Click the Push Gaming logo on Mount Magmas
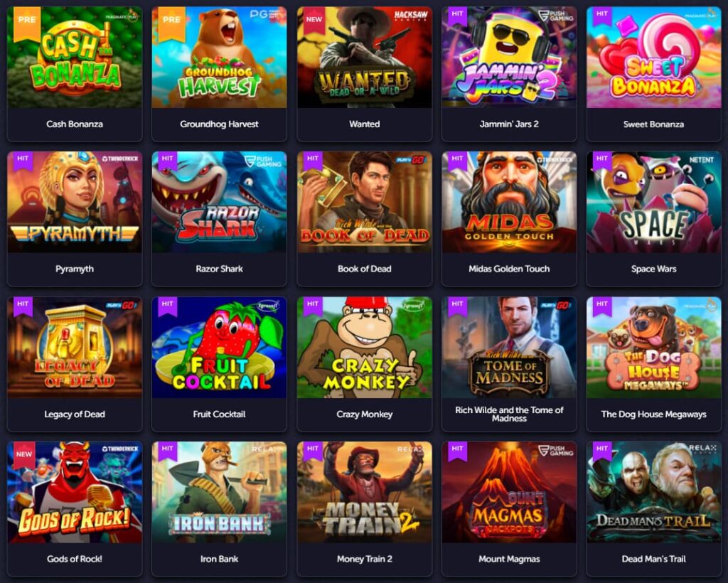 tap(556, 450)
